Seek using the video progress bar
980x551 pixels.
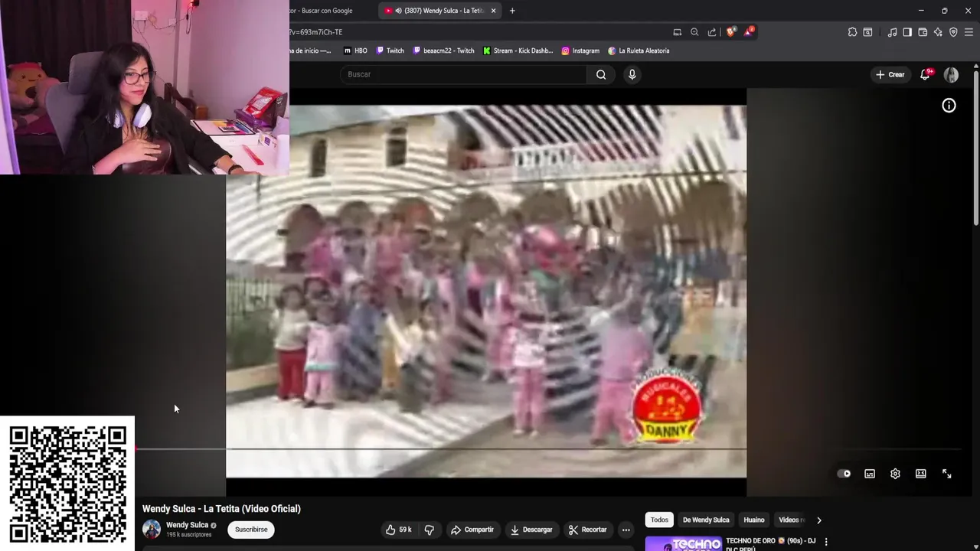click(x=547, y=449)
